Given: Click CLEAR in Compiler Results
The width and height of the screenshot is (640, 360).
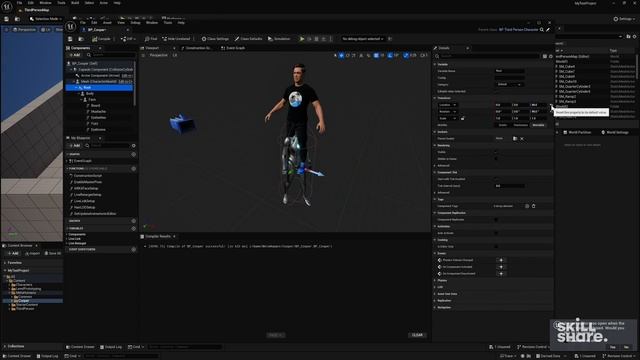Looking at the screenshot, I should tap(417, 335).
